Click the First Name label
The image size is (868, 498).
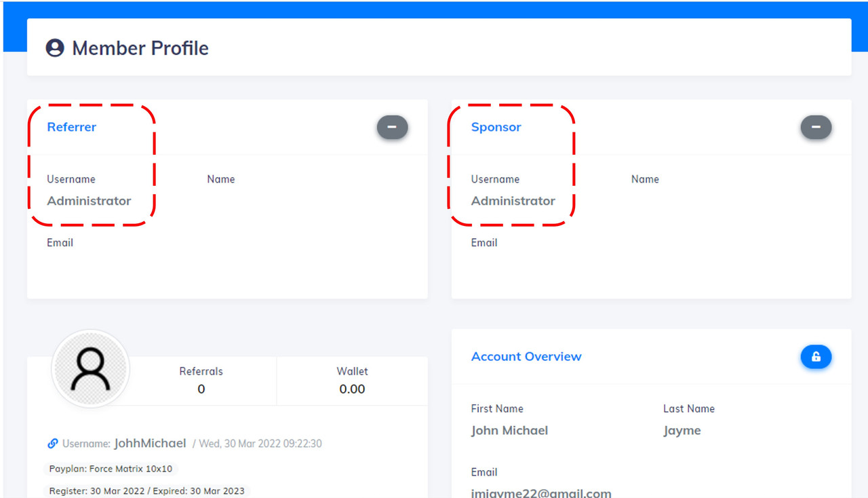click(497, 408)
